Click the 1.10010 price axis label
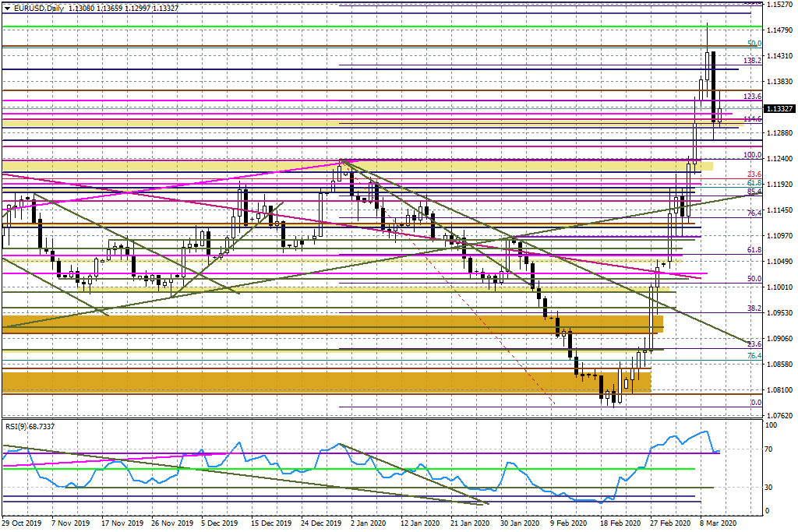 (779, 287)
